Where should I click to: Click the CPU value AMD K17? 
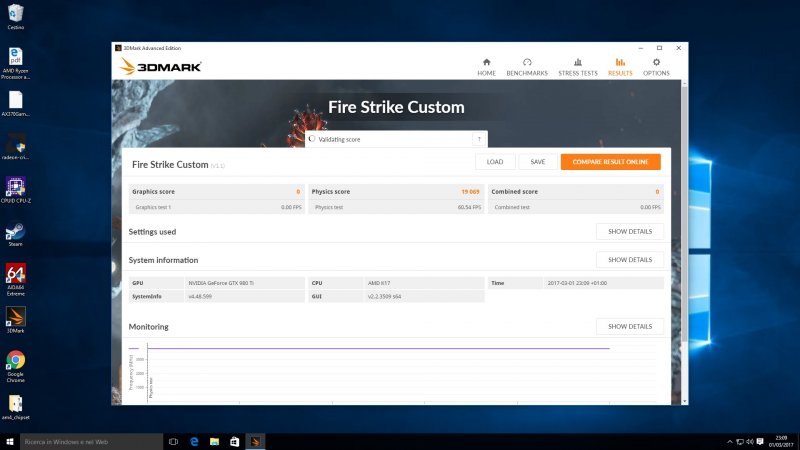[x=379, y=283]
